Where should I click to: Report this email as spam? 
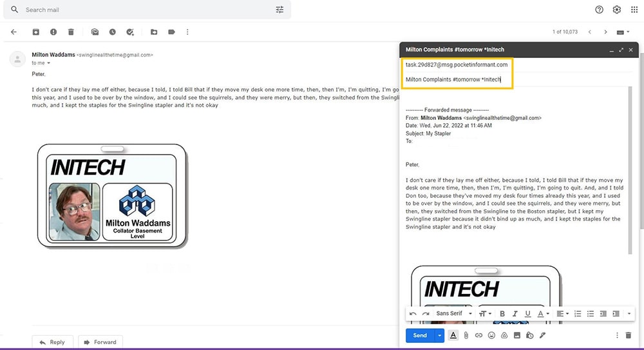pyautogui.click(x=53, y=32)
